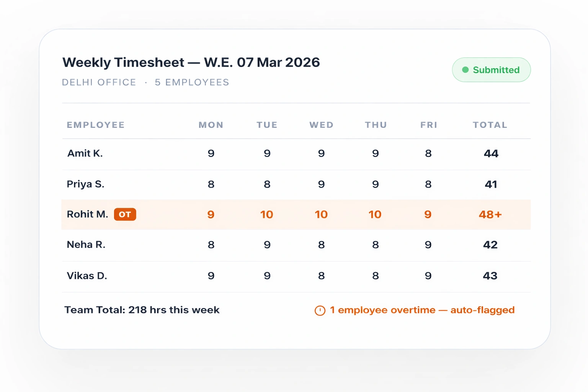Click the overtime alert warning icon

[319, 310]
